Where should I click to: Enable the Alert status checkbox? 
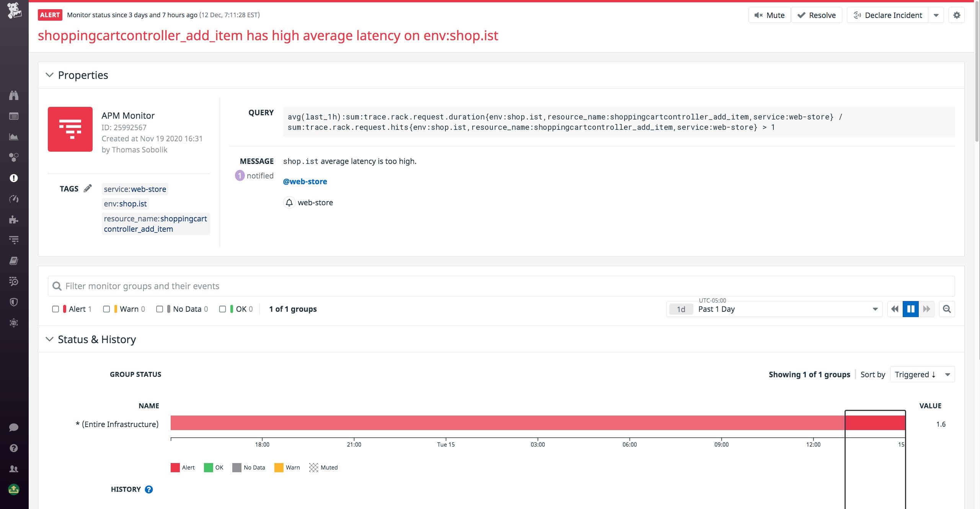[x=55, y=309]
